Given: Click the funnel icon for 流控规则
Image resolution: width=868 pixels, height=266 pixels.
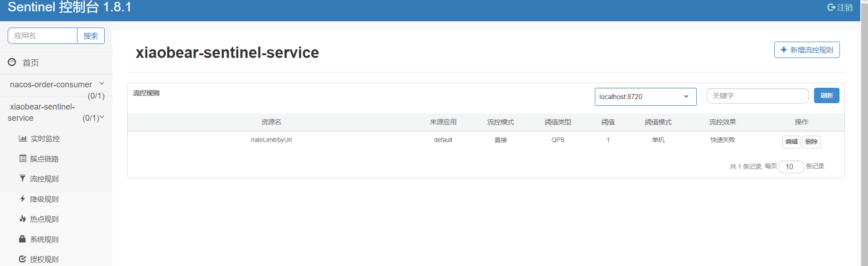Looking at the screenshot, I should 23,178.
